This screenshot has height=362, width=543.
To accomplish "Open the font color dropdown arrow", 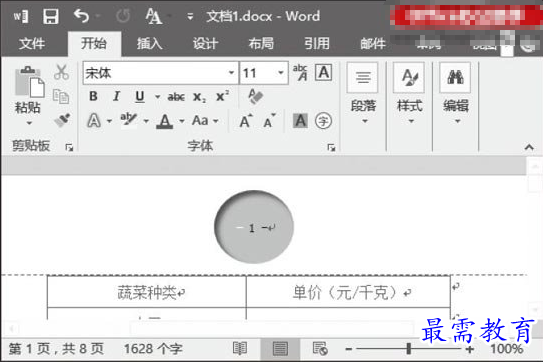I will [182, 121].
